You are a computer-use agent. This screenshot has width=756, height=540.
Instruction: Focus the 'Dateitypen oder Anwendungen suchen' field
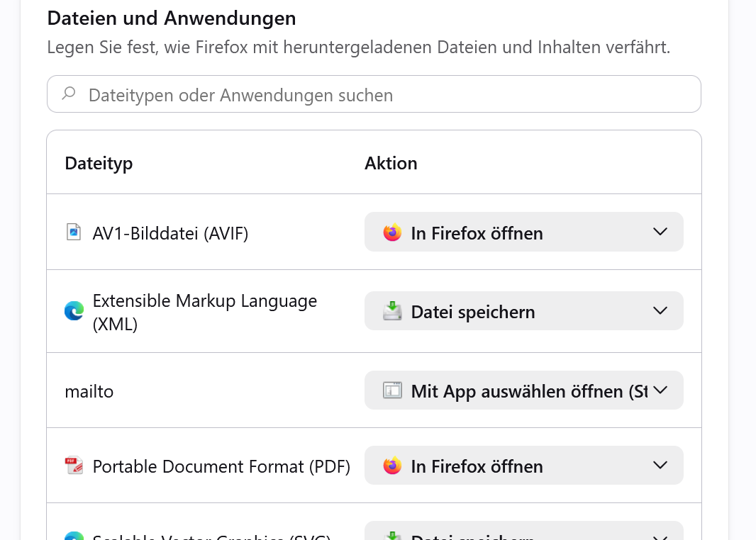374,94
